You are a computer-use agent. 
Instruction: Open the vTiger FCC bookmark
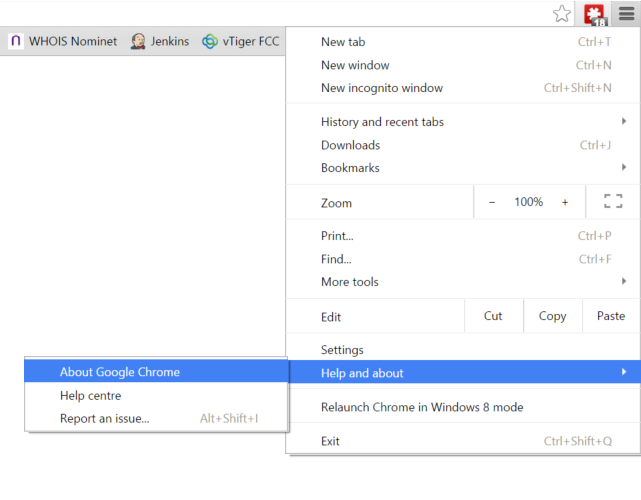click(241, 41)
